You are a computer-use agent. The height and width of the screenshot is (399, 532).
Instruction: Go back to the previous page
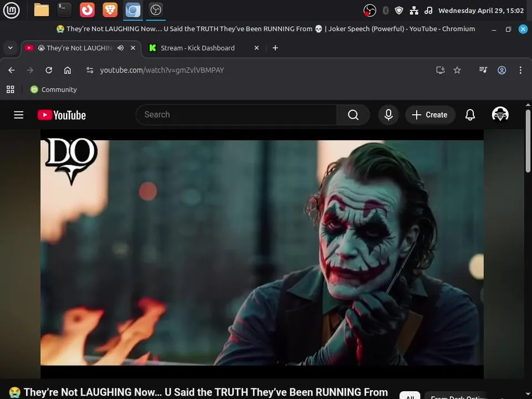click(x=12, y=70)
